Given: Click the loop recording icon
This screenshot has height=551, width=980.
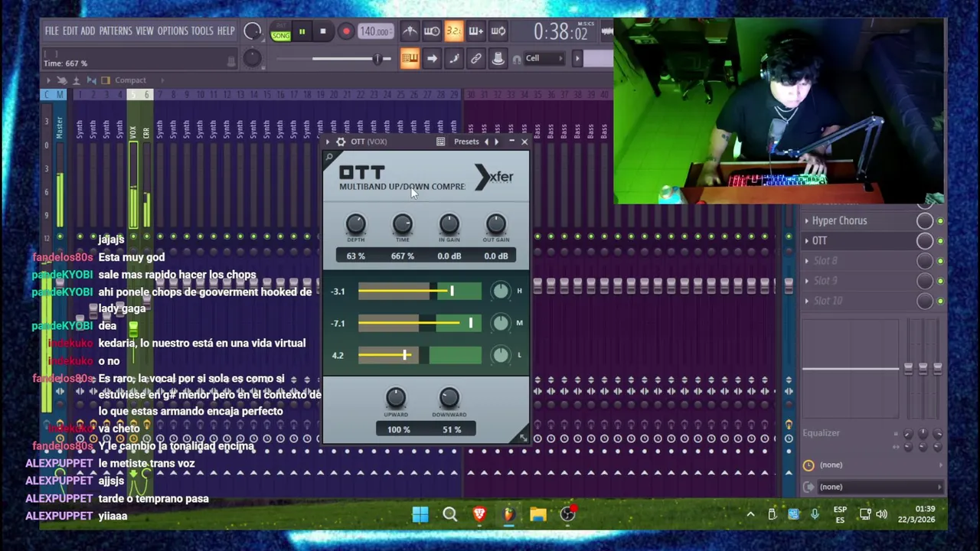Looking at the screenshot, I should (498, 31).
